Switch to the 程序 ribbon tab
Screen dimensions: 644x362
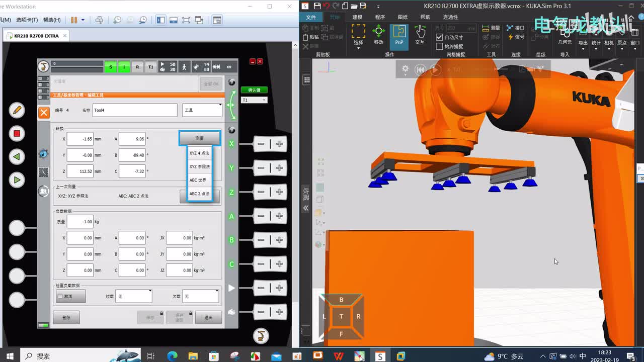tap(380, 17)
